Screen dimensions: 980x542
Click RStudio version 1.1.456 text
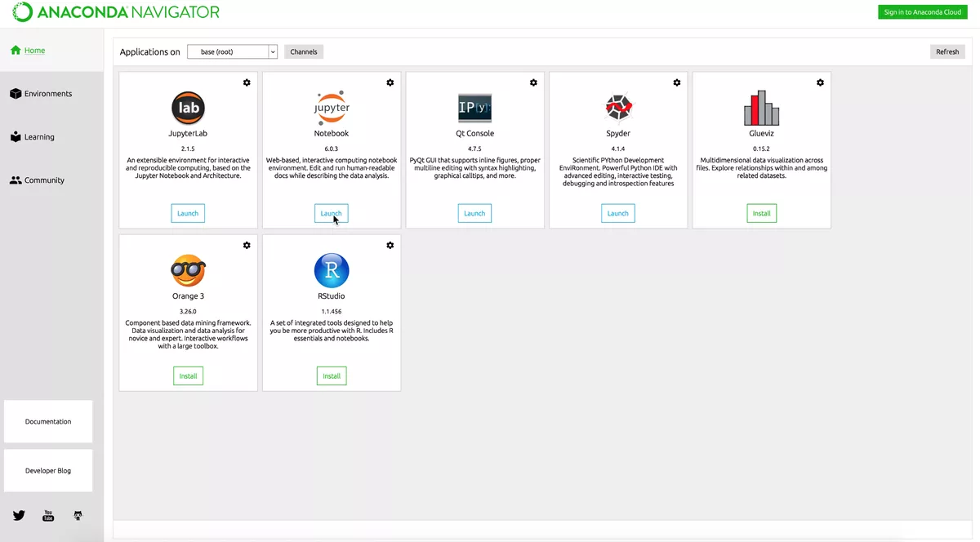pyautogui.click(x=332, y=312)
